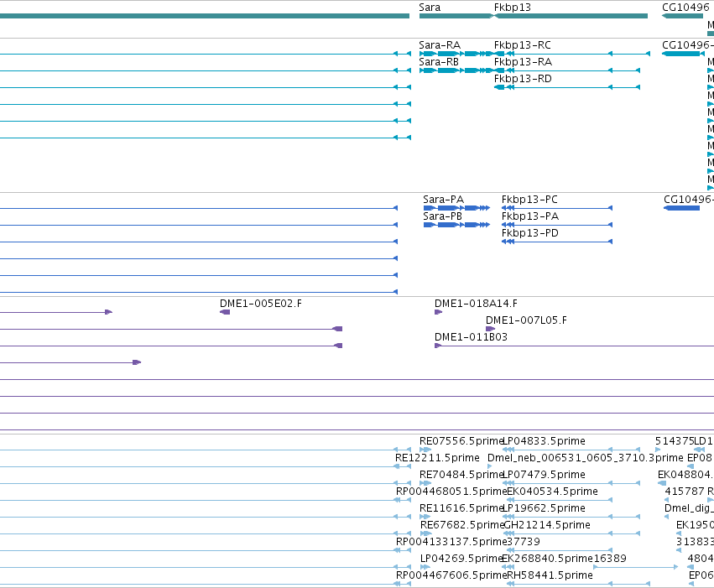Select the Sara-PA coding region glyph
This screenshot has width=714, height=588.
[456, 208]
